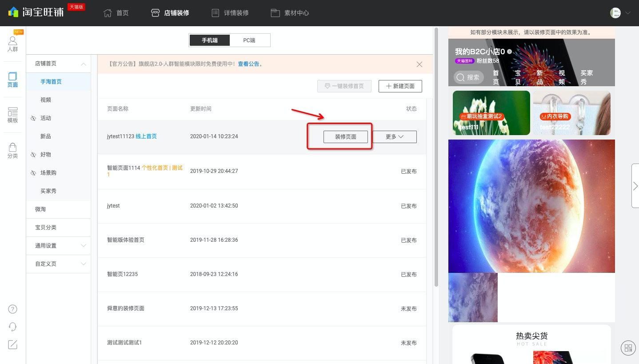Click the 搜索 box in store preview

468,77
